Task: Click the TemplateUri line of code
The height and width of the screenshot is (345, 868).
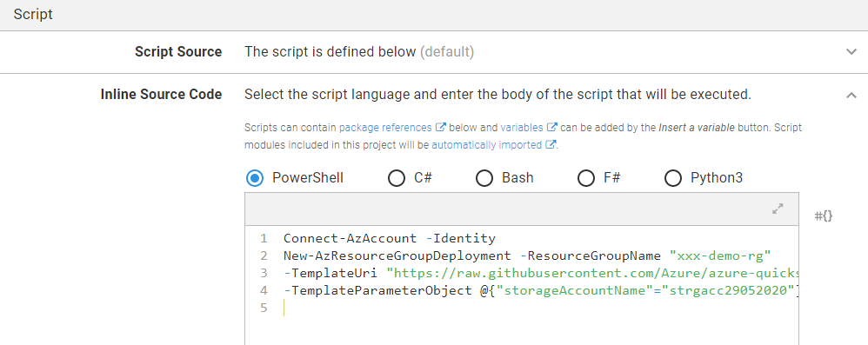Action: tap(540, 273)
